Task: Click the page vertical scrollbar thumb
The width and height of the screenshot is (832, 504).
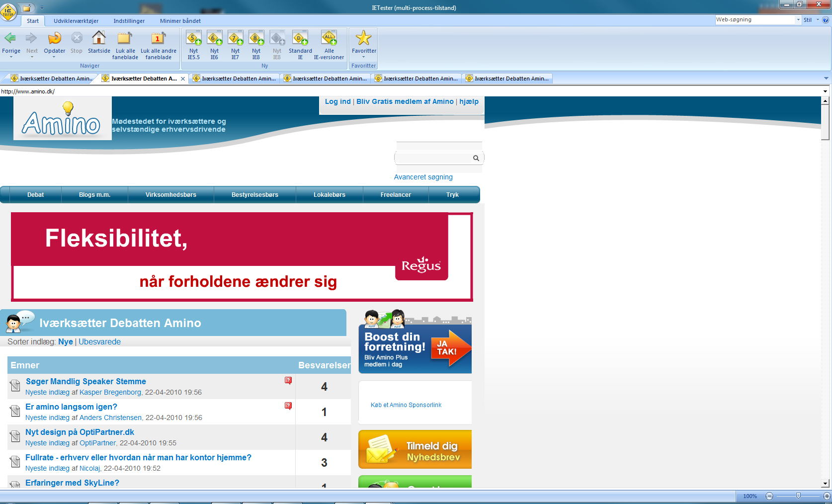Action: 825,122
